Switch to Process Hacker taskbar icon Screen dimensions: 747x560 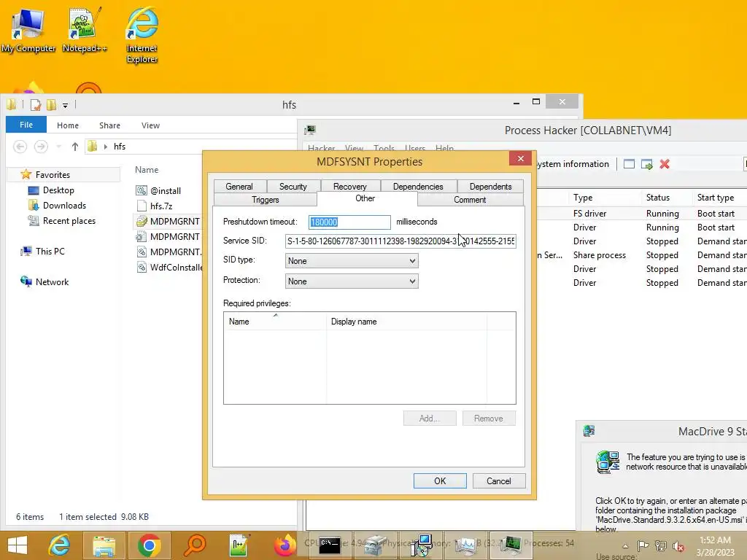click(511, 545)
